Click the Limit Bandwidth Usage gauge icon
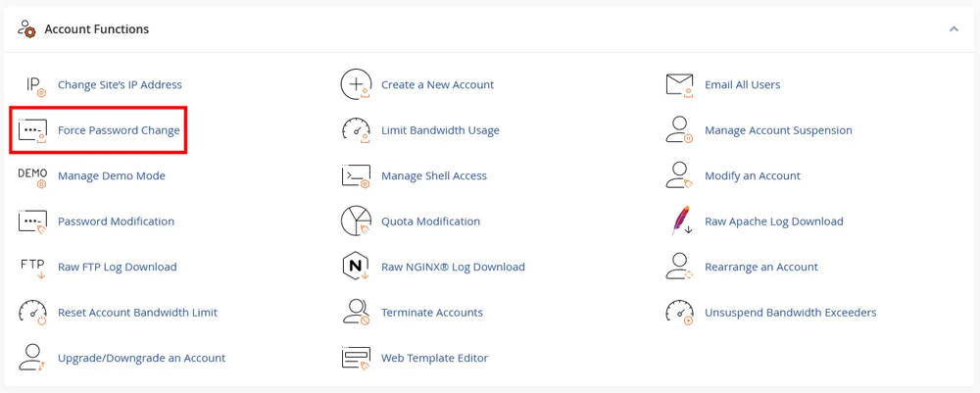This screenshot has width=980, height=393. (357, 130)
